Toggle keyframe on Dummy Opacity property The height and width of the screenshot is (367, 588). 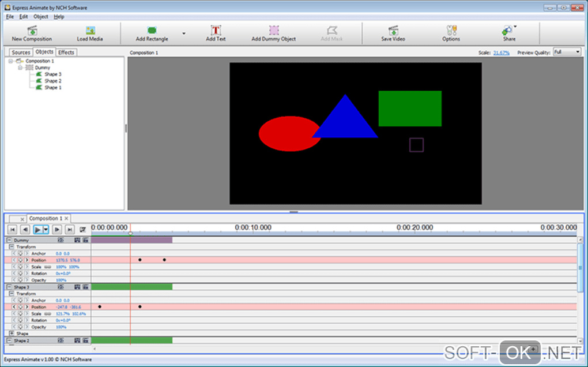tap(20, 280)
